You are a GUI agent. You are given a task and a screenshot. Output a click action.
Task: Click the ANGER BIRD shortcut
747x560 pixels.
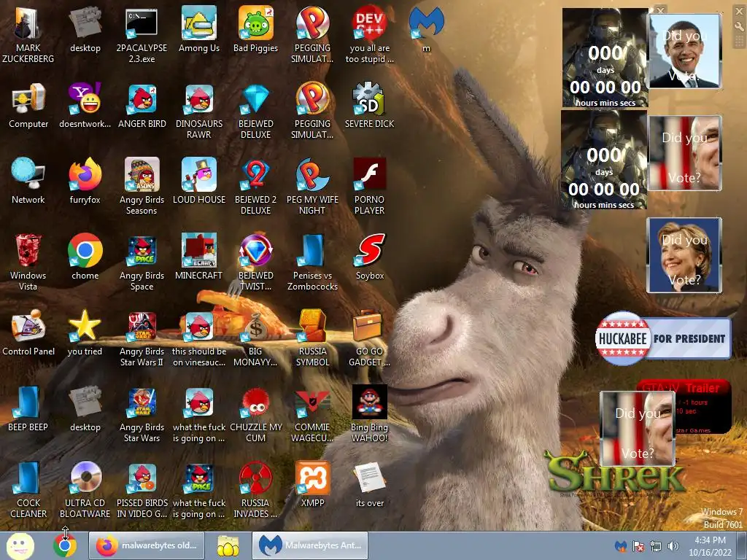142,105
